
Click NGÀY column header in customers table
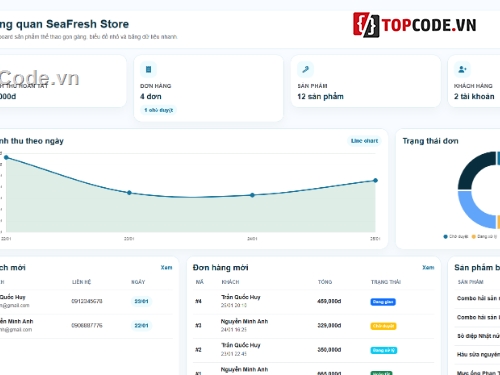pos(138,282)
